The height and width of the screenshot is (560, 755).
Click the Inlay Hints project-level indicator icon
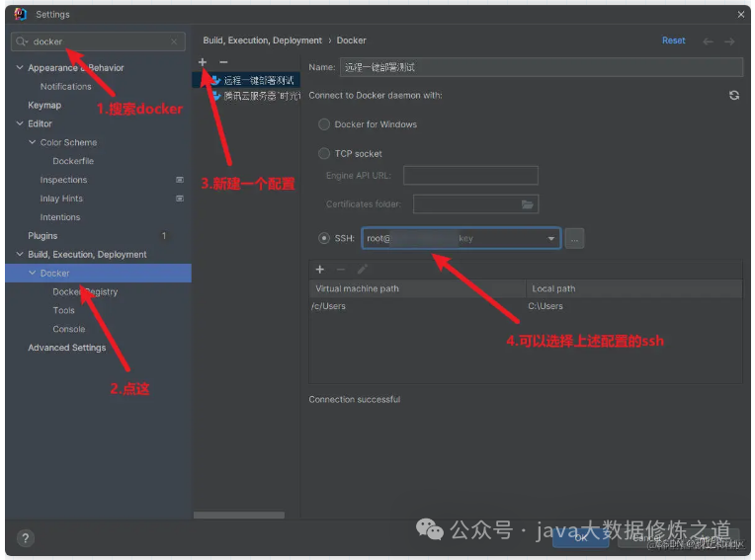[180, 199]
